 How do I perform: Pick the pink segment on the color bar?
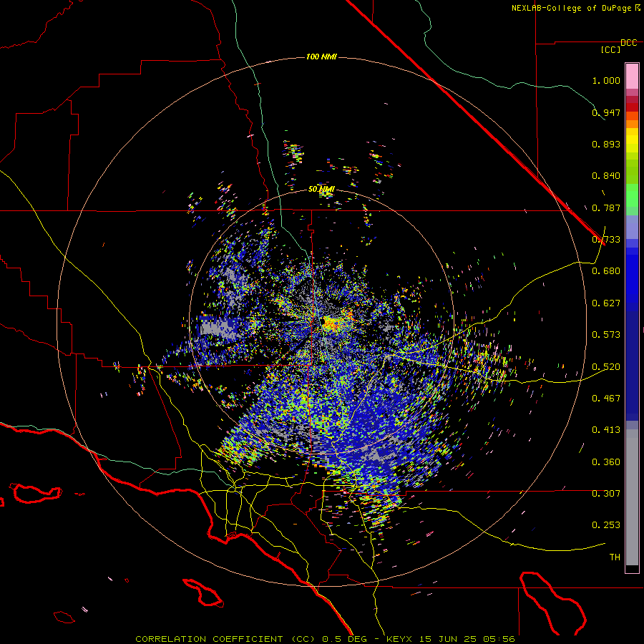click(x=632, y=76)
